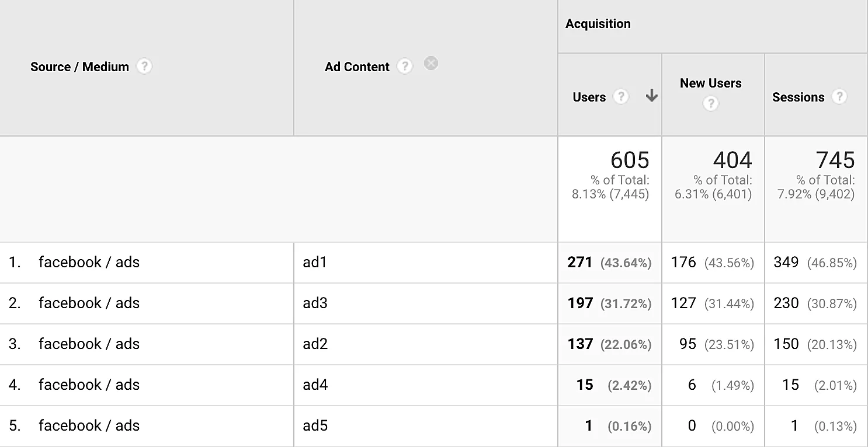Click the Source / Medium column header
The width and height of the screenshot is (868, 447).
click(79, 67)
